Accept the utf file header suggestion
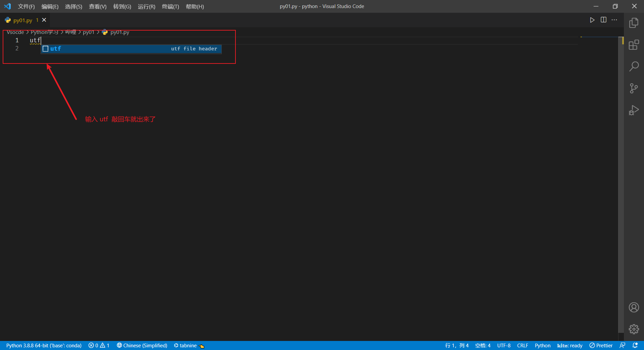Screen dimensions: 644x350 point(131,49)
